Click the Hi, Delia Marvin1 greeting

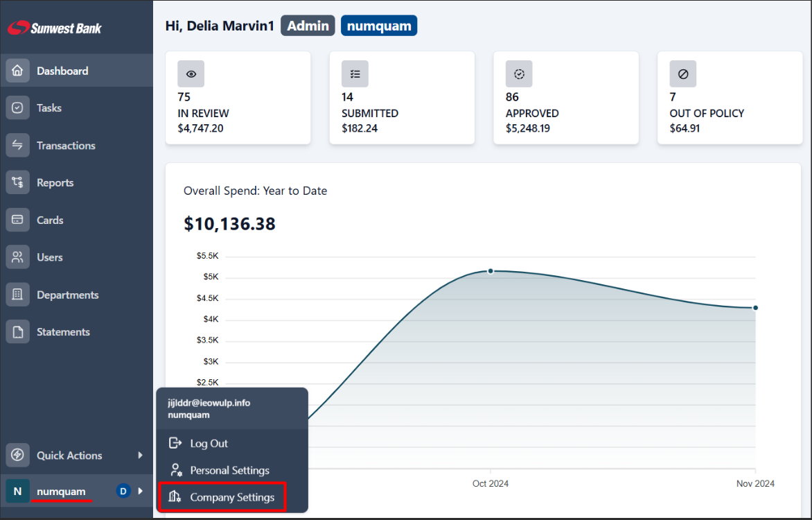[220, 26]
